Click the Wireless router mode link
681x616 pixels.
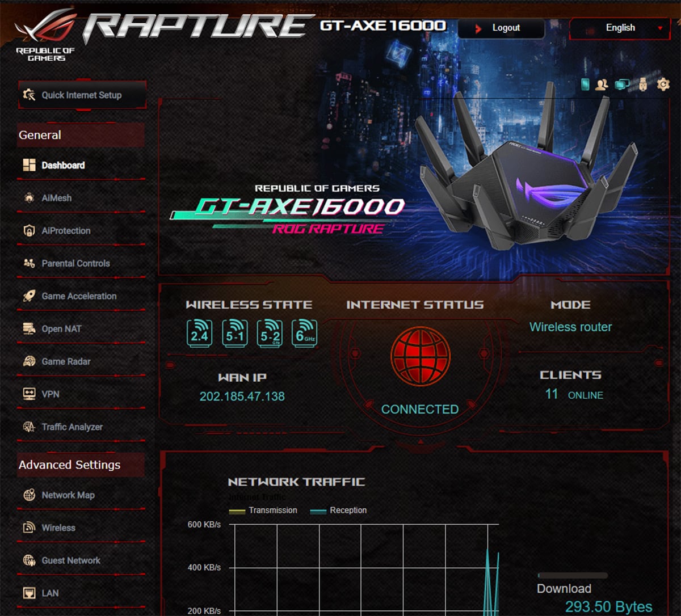pyautogui.click(x=570, y=327)
